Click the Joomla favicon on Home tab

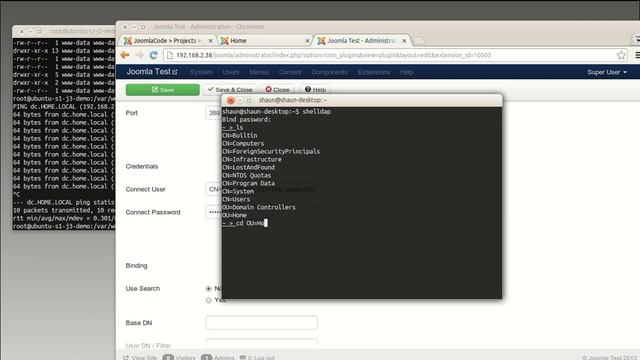point(224,41)
